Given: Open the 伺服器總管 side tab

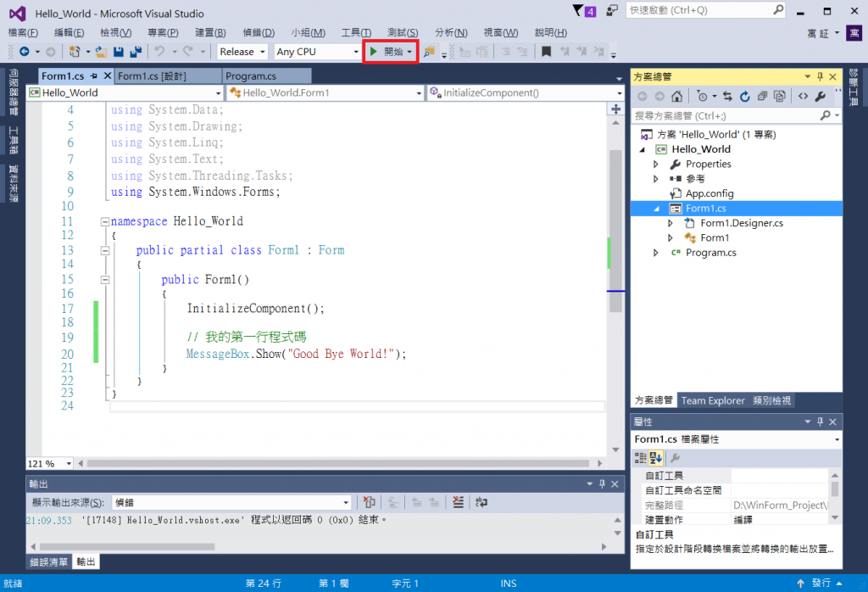Looking at the screenshot, I should coord(14,92).
